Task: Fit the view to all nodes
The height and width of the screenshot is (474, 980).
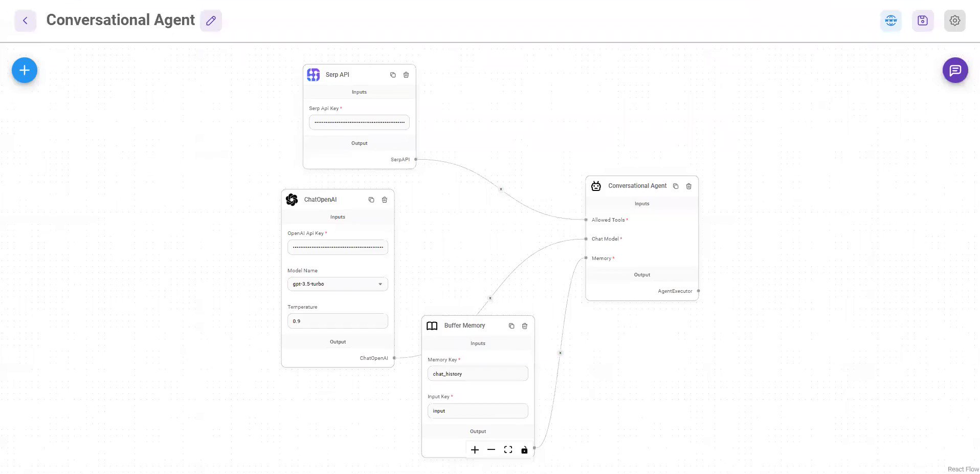Action: tap(508, 449)
